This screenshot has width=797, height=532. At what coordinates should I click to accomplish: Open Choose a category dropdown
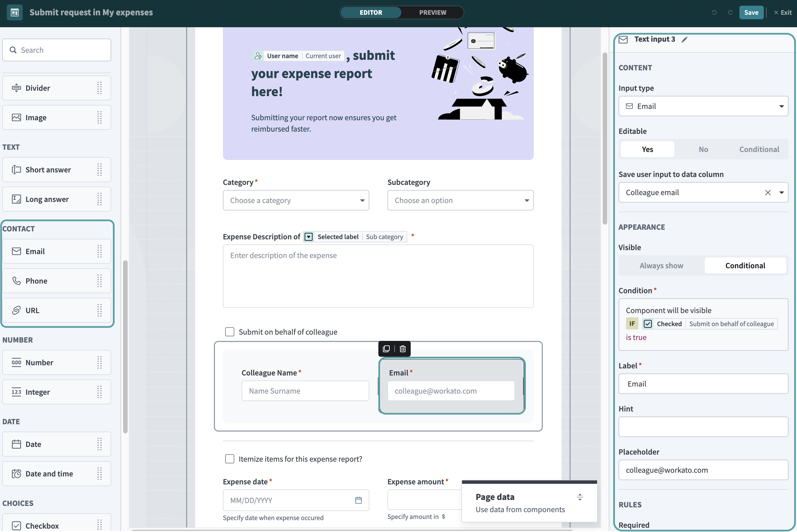(x=296, y=200)
